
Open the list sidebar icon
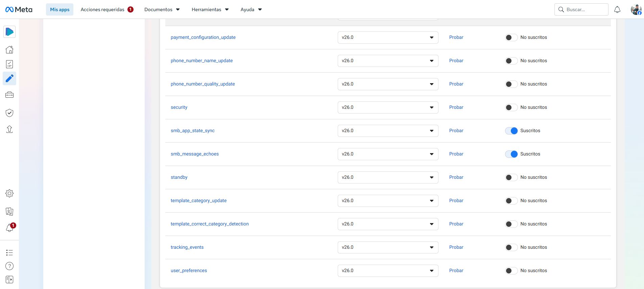click(x=9, y=252)
